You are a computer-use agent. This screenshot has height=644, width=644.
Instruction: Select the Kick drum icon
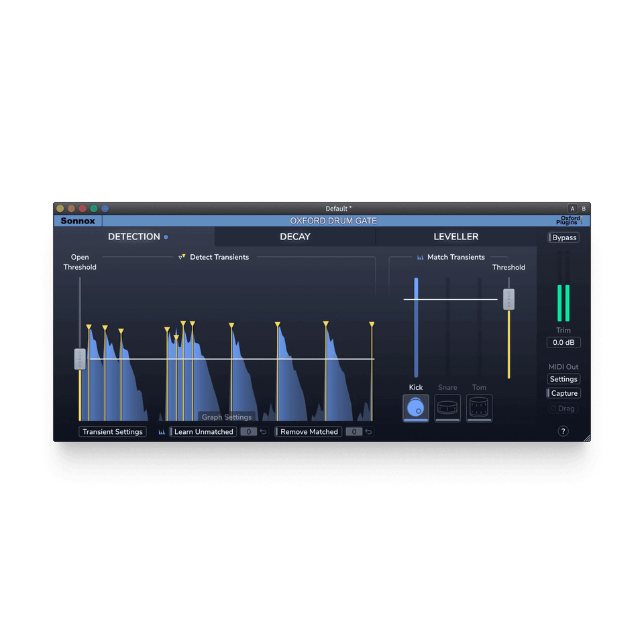point(416,408)
